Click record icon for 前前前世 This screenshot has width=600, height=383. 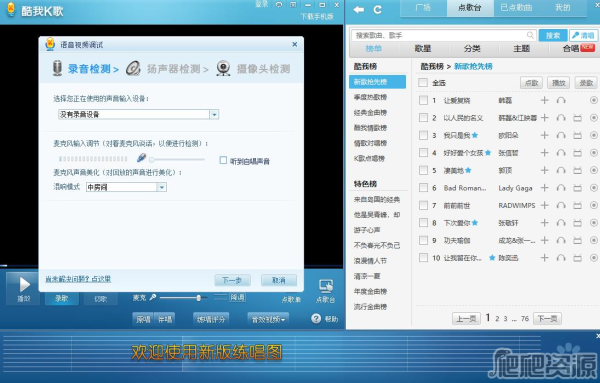pos(593,205)
